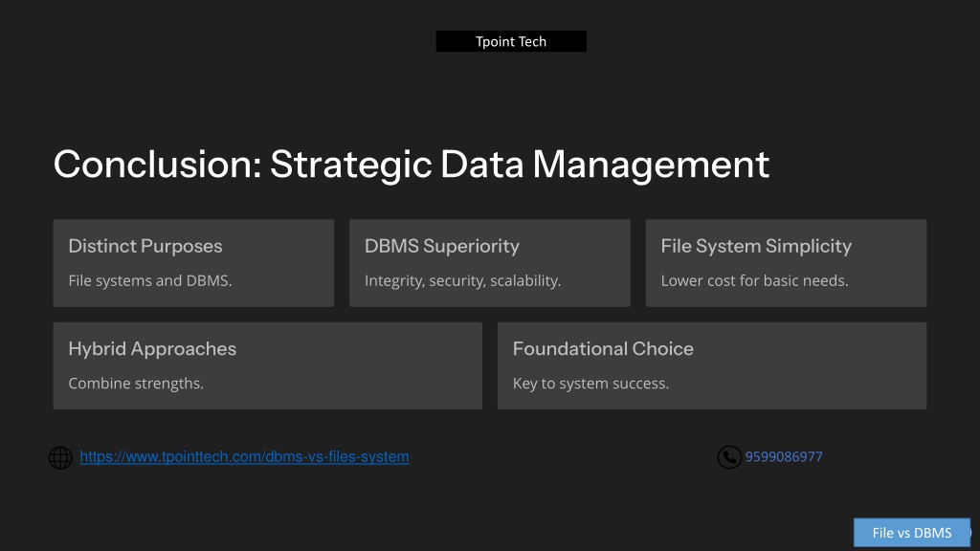Screen dimensions: 980x551
Task: Click the Key to system success text
Action: [590, 383]
